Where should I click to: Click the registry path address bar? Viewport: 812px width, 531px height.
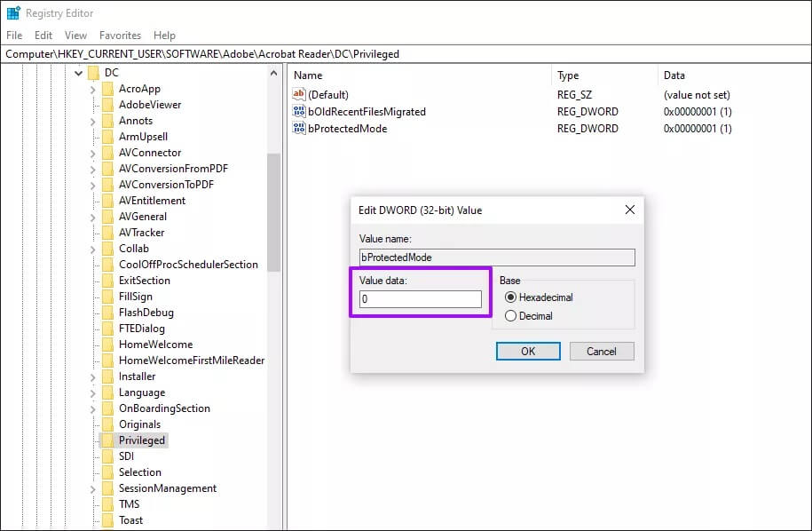click(406, 54)
